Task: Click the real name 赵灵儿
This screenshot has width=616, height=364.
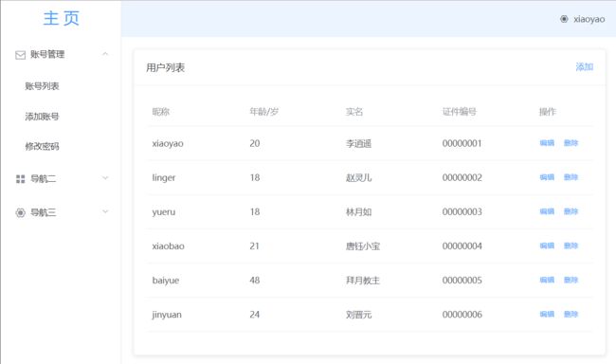Action: (358, 177)
